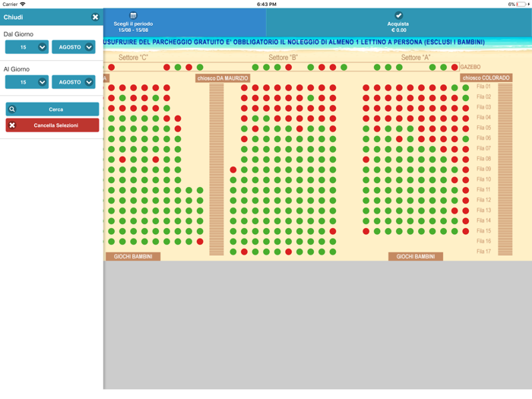
Task: Click the Fila 10 row label
Action: pos(483,179)
